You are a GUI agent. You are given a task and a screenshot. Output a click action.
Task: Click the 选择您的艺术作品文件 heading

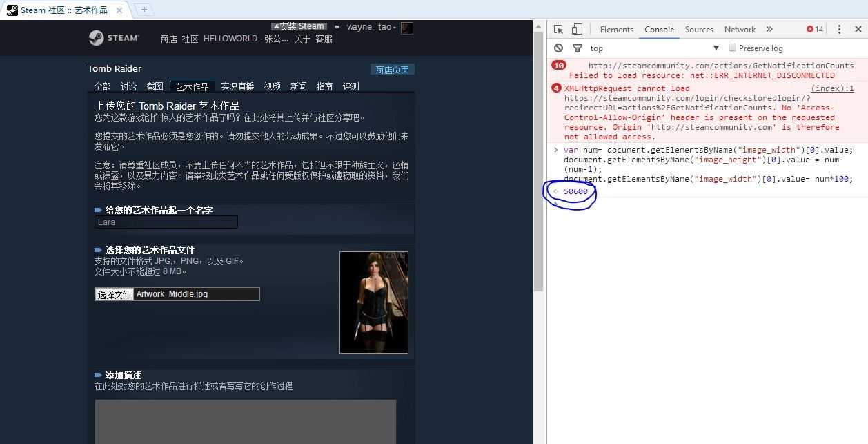coord(150,250)
